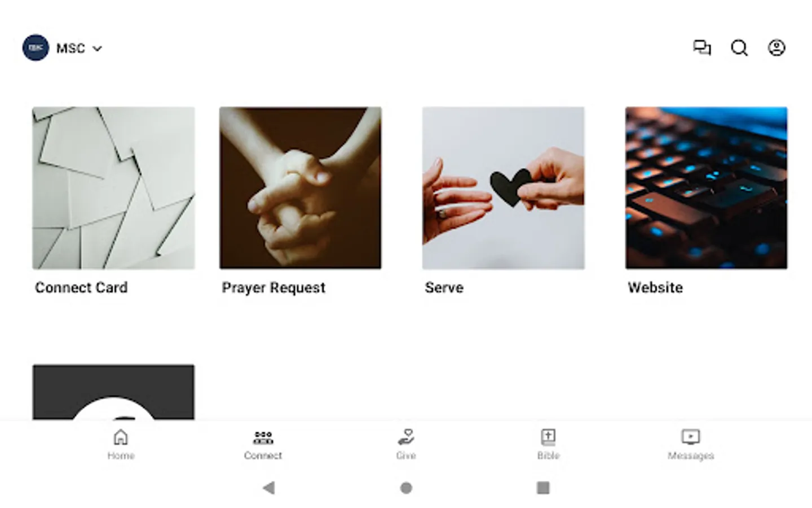Screen dimensions: 812x508
Task: Open the Prayer Request hands thumbnail
Action: (301, 188)
